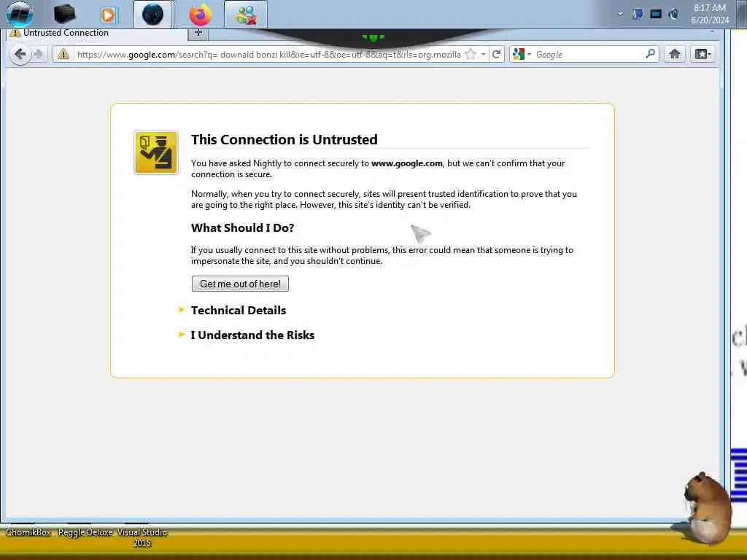Click the This Connection is Untrusted heading
Image resolution: width=747 pixels, height=560 pixels.
pyautogui.click(x=285, y=139)
